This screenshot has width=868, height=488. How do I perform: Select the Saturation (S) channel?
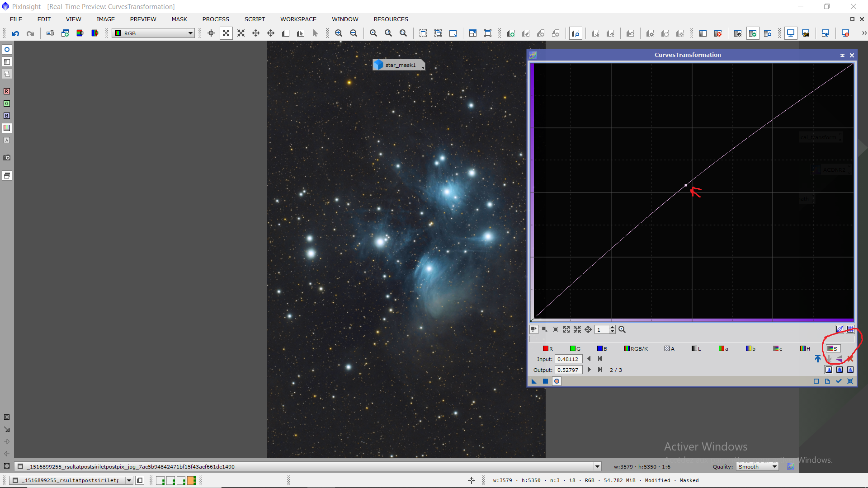[832, 348]
